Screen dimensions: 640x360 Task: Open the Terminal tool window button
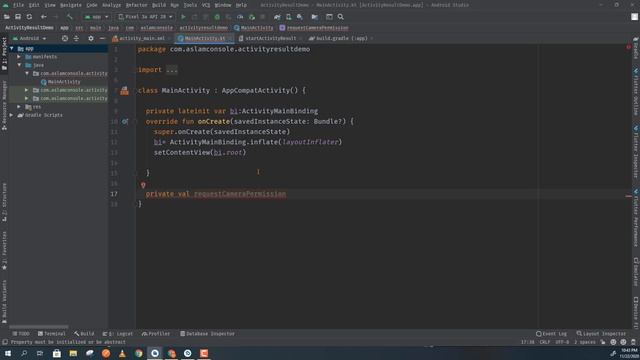[51, 334]
